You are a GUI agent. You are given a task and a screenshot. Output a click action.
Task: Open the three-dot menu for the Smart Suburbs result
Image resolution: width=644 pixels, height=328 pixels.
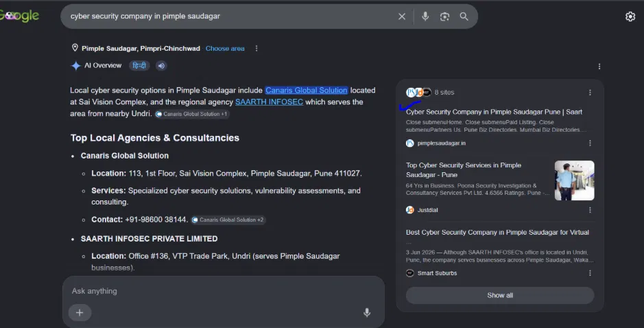[x=590, y=273]
